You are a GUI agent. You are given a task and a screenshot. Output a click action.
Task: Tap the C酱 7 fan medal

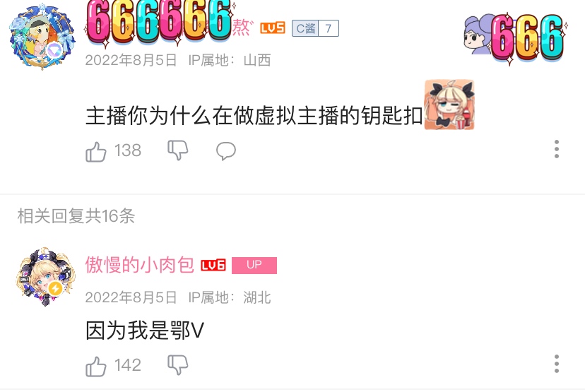[x=315, y=28]
